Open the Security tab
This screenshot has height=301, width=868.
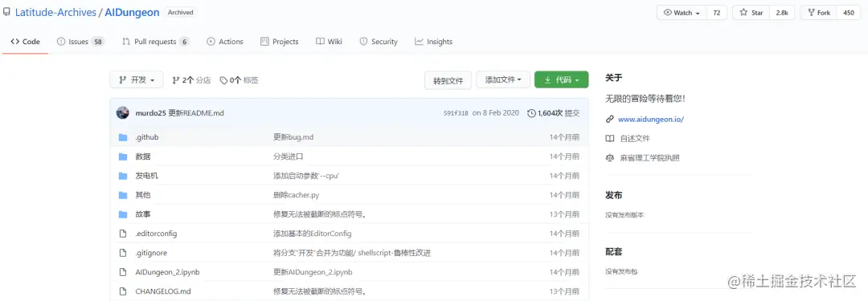pos(379,42)
